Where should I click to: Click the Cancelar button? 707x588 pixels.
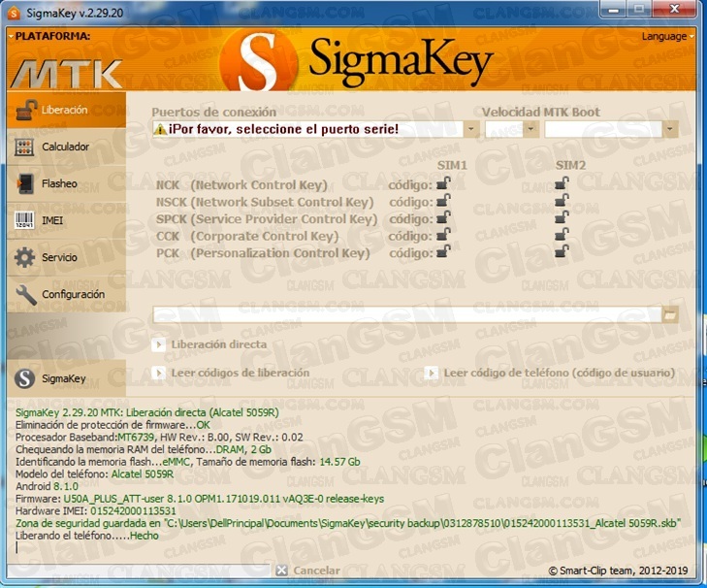308,571
